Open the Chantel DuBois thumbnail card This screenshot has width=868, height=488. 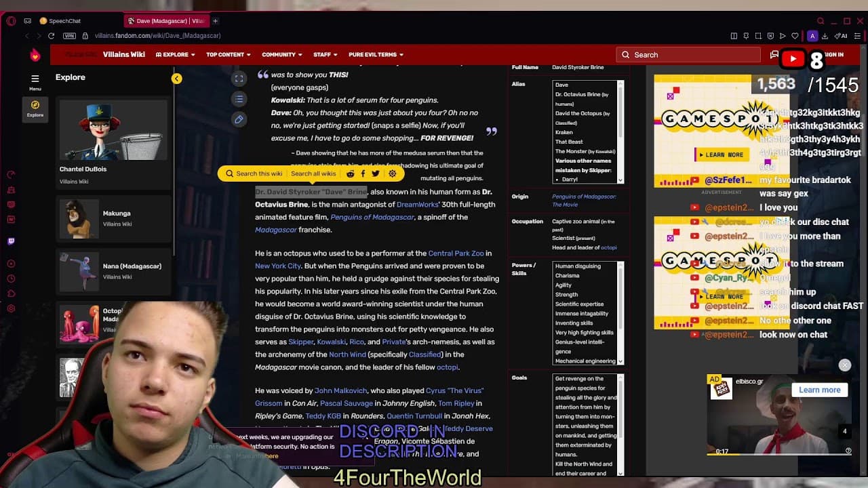[x=113, y=142]
